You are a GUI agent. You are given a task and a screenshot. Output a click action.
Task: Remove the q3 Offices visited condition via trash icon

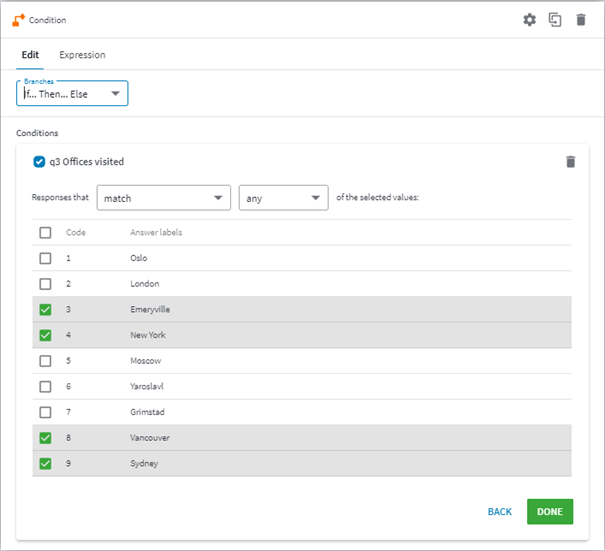point(570,162)
